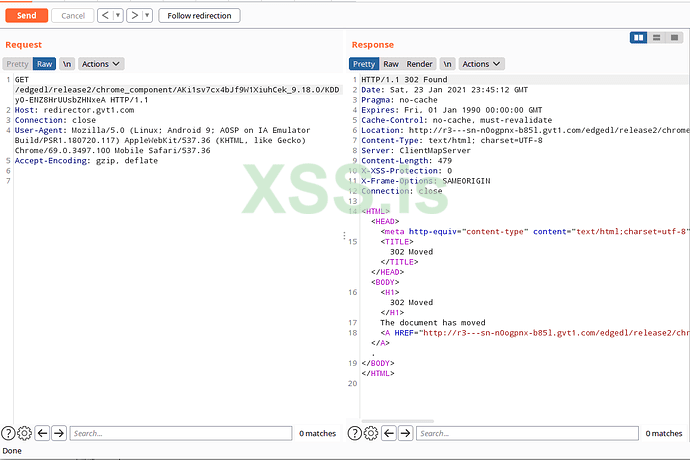Click the Cancel button

(x=73, y=15)
